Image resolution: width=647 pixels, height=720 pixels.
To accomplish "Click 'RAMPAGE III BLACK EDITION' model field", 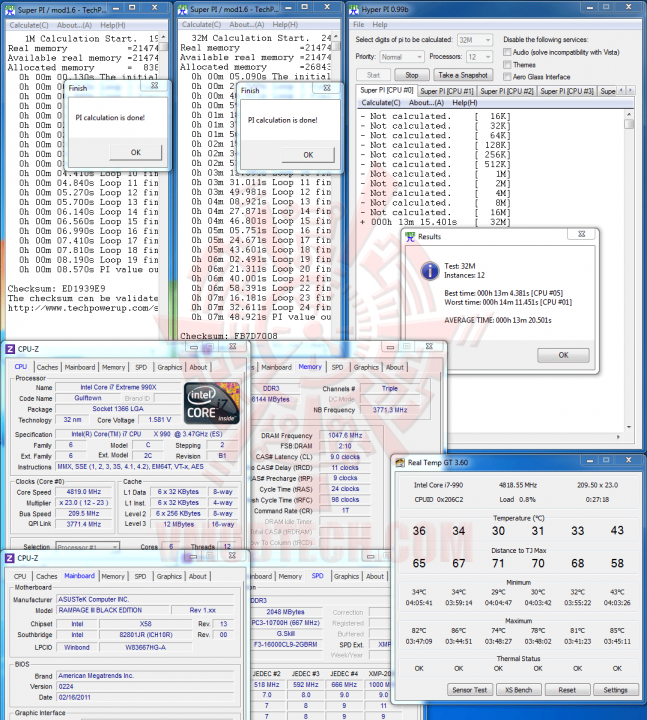I will click(x=113, y=610).
